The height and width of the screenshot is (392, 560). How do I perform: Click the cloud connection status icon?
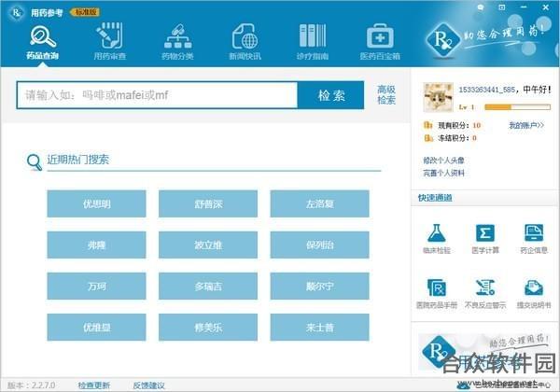coord(464,385)
